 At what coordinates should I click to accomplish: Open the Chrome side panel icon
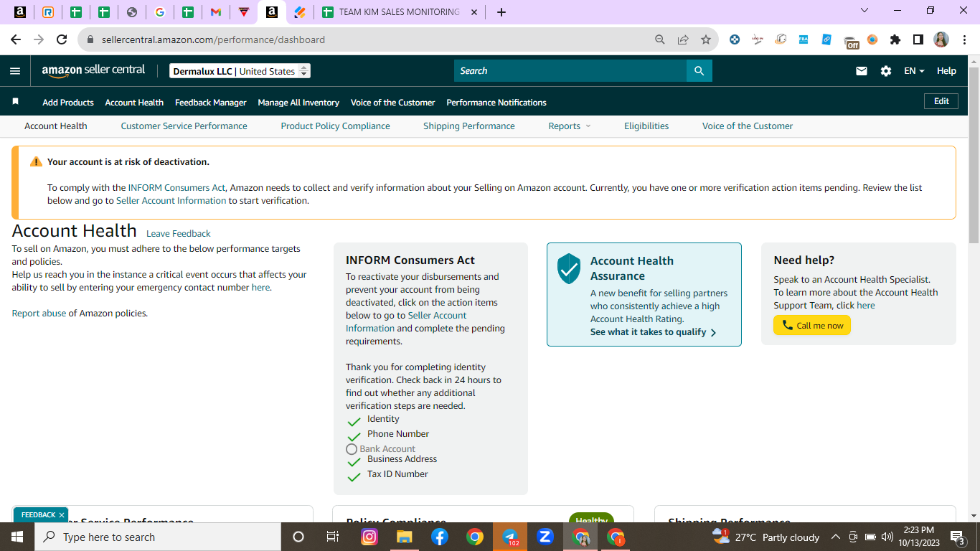click(x=918, y=39)
